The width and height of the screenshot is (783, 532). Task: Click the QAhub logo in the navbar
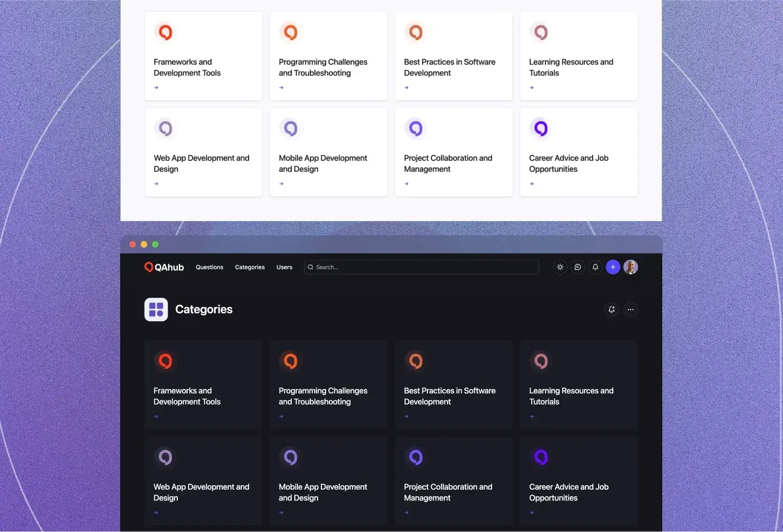(x=164, y=267)
